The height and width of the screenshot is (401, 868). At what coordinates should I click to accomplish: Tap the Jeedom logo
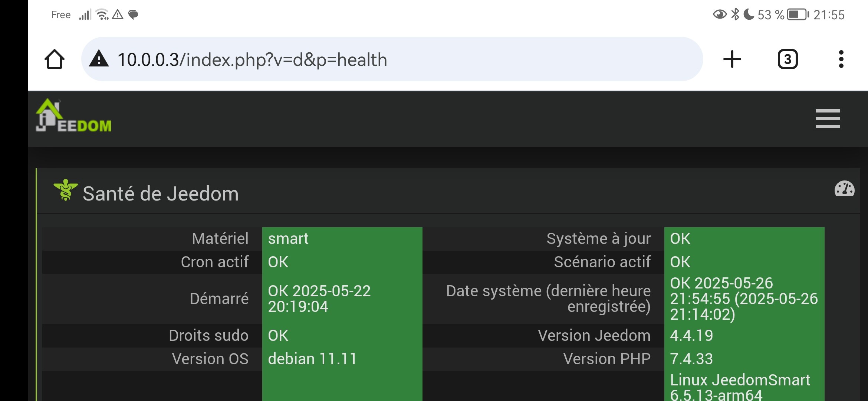coord(73,115)
